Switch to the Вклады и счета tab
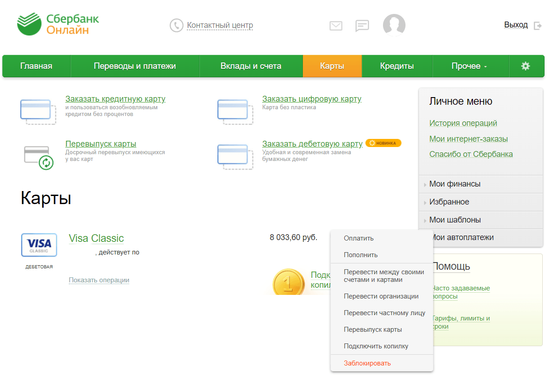Image resolution: width=554 pixels, height=392 pixels. [251, 66]
